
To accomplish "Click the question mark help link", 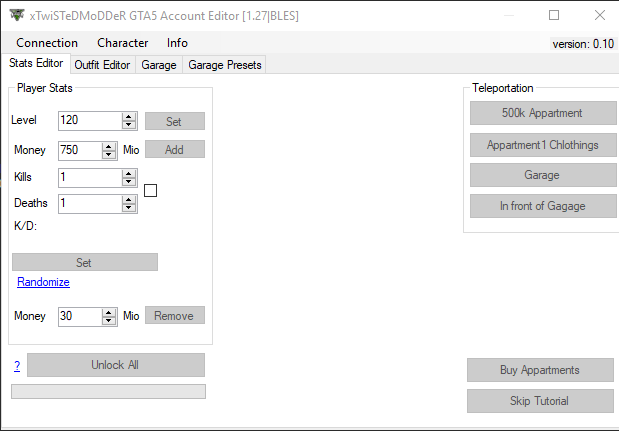I will pos(17,366).
